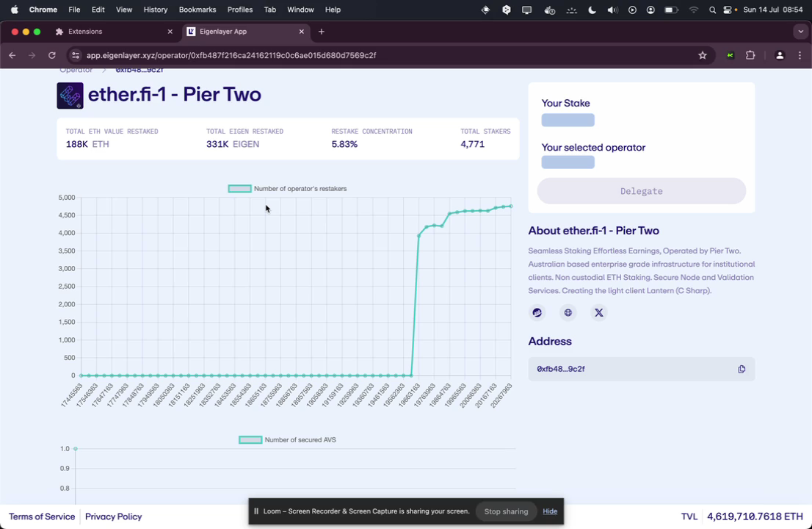This screenshot has width=812, height=529.
Task: Copy the operator address 0xfb48...9c2f
Action: coord(742,369)
